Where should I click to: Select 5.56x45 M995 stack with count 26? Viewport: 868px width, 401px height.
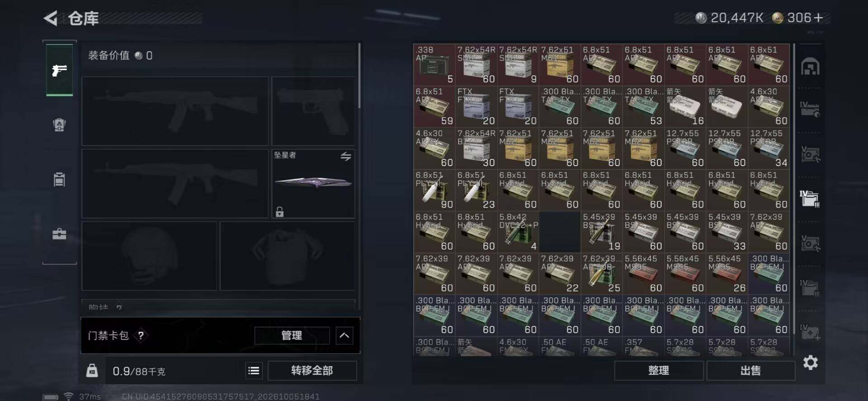[727, 273]
